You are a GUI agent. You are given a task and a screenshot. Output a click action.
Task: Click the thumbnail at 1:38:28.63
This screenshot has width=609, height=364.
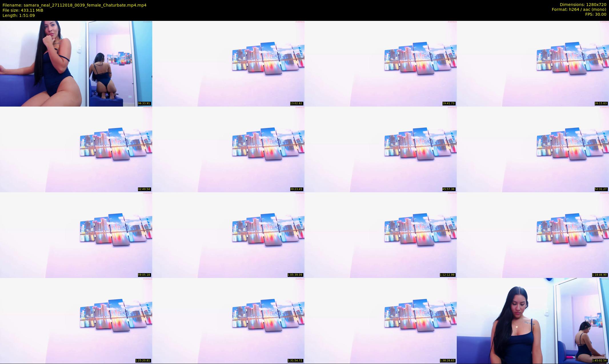pos(380,321)
